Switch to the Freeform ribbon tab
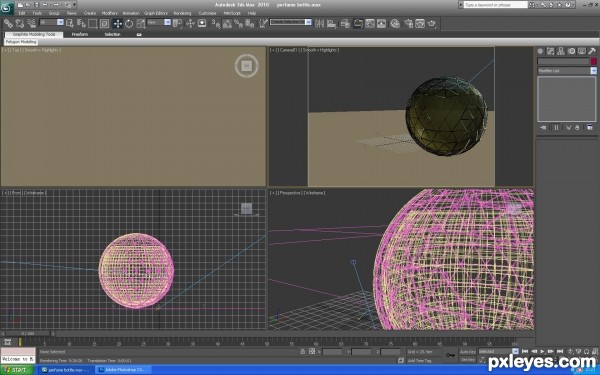This screenshot has width=600, height=375. [x=80, y=34]
